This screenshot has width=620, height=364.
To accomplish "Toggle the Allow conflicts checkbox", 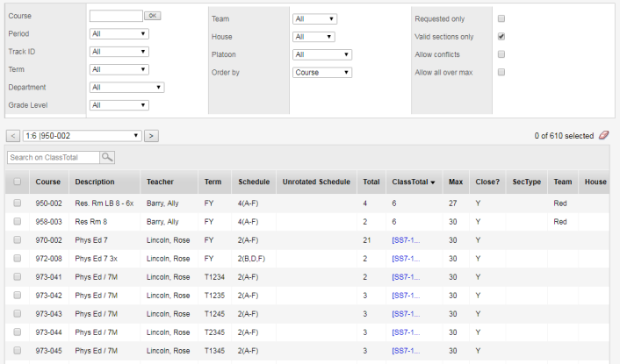I will (501, 54).
